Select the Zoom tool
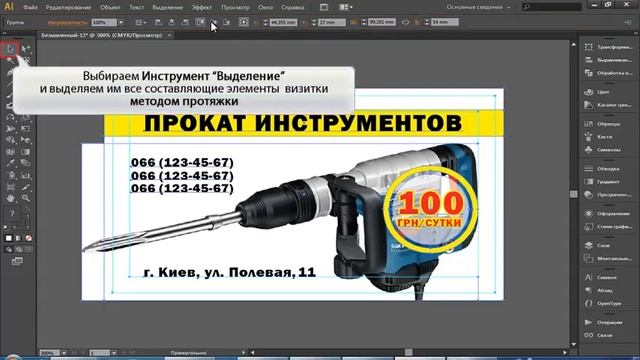 point(26,198)
